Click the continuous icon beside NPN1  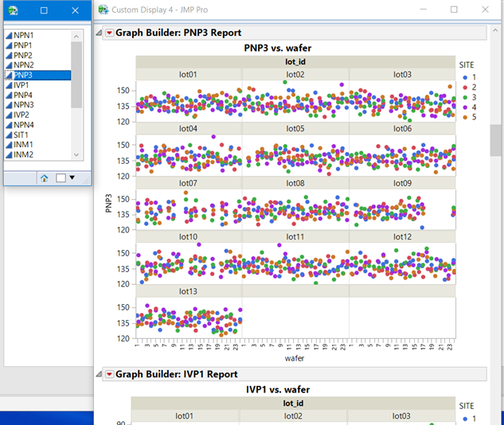point(9,35)
